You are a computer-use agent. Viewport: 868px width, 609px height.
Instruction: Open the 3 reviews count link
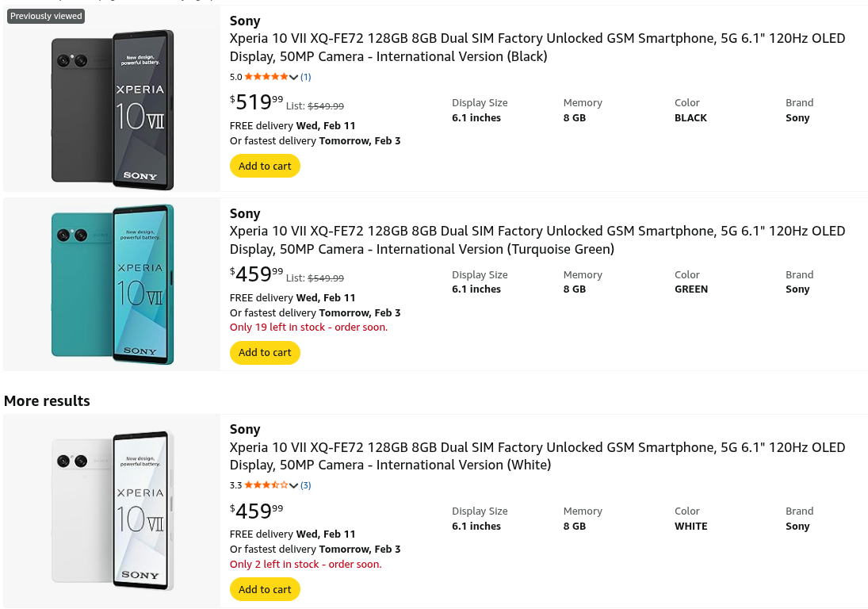pyautogui.click(x=306, y=485)
